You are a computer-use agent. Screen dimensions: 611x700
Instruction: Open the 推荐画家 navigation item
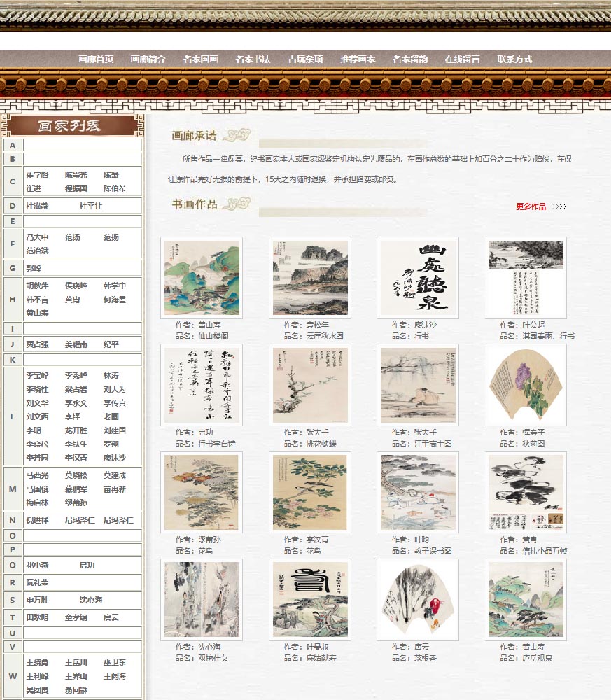[x=358, y=59]
